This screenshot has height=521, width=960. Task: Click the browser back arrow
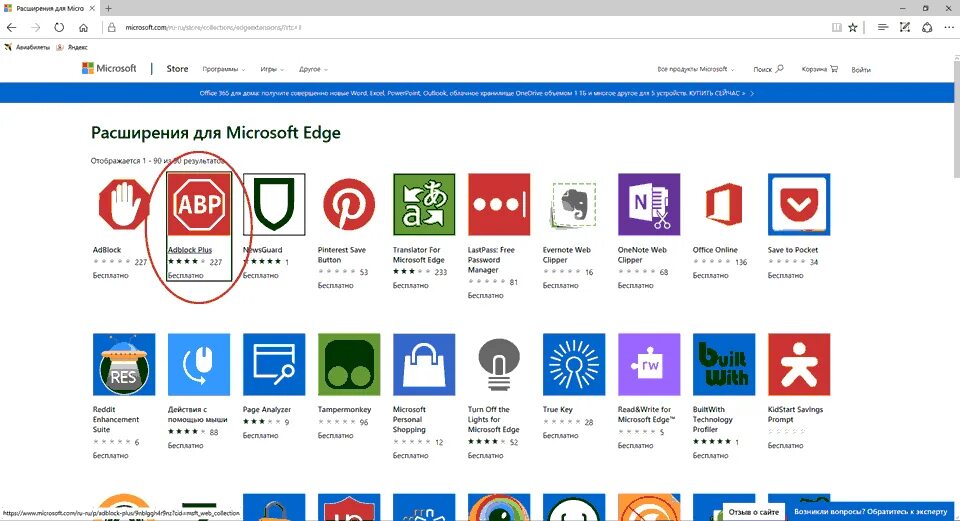12,28
